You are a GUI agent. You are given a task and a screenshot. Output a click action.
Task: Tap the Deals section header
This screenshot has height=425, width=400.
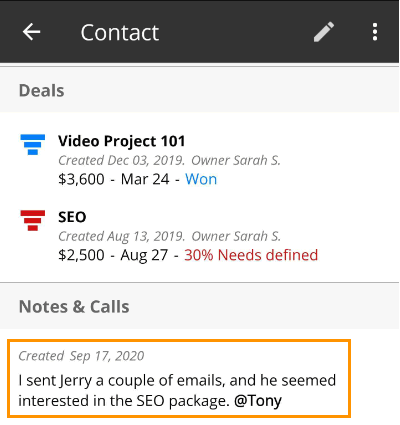click(x=42, y=91)
